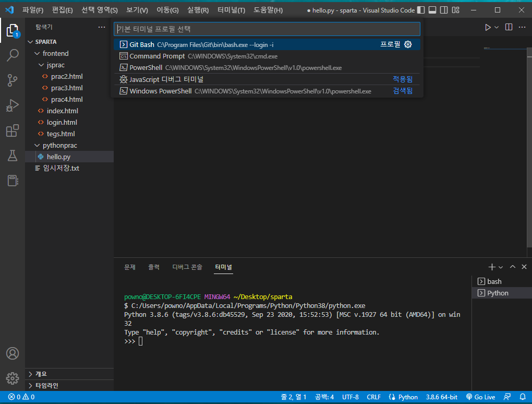Open the 선택 영역(S) menu
This screenshot has height=404, width=532.
point(100,10)
